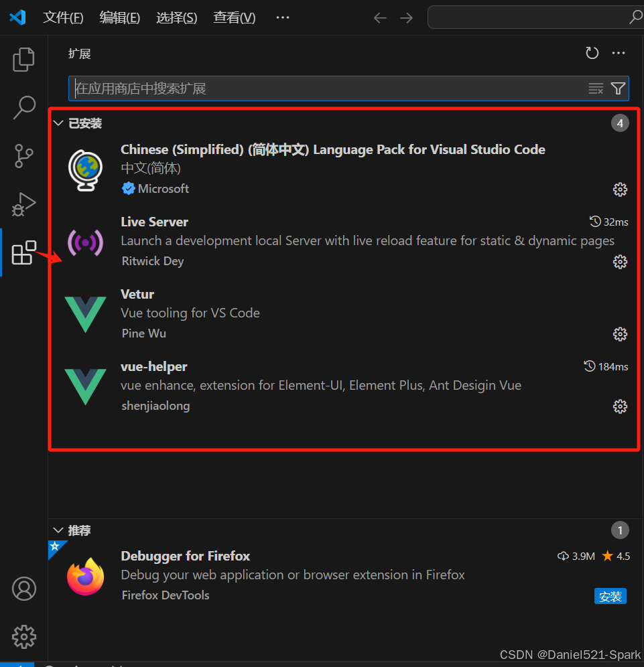The width and height of the screenshot is (644, 667).
Task: Click the 中文(简体) description text
Action: pos(151,169)
